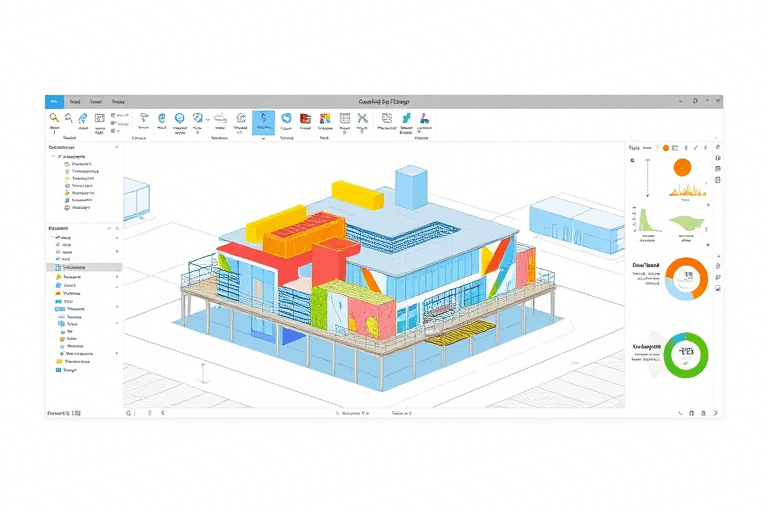Click the second zoom magnifier ribbon icon
768x512 pixels.
(x=69, y=118)
